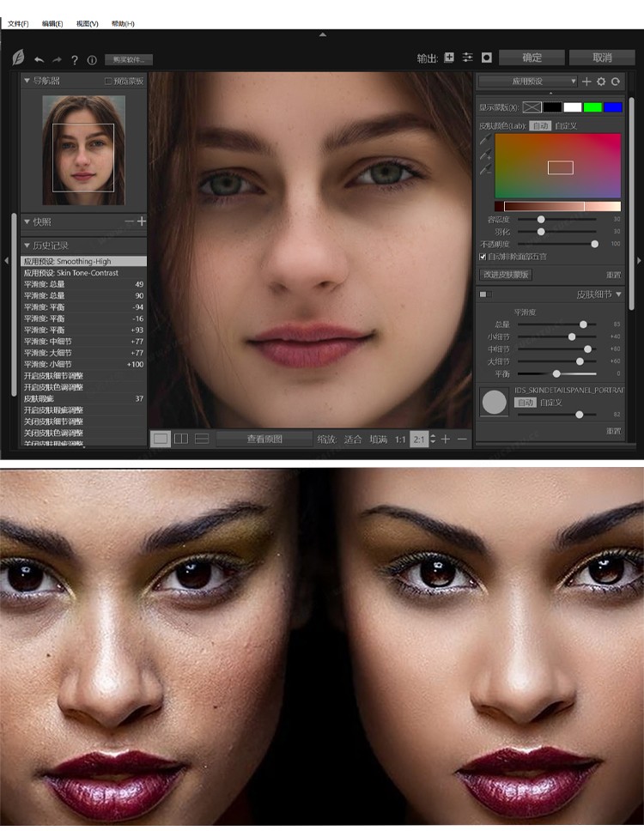Collapse top toolbar with upward arrow
The image size is (644, 831).
pyautogui.click(x=322, y=34)
